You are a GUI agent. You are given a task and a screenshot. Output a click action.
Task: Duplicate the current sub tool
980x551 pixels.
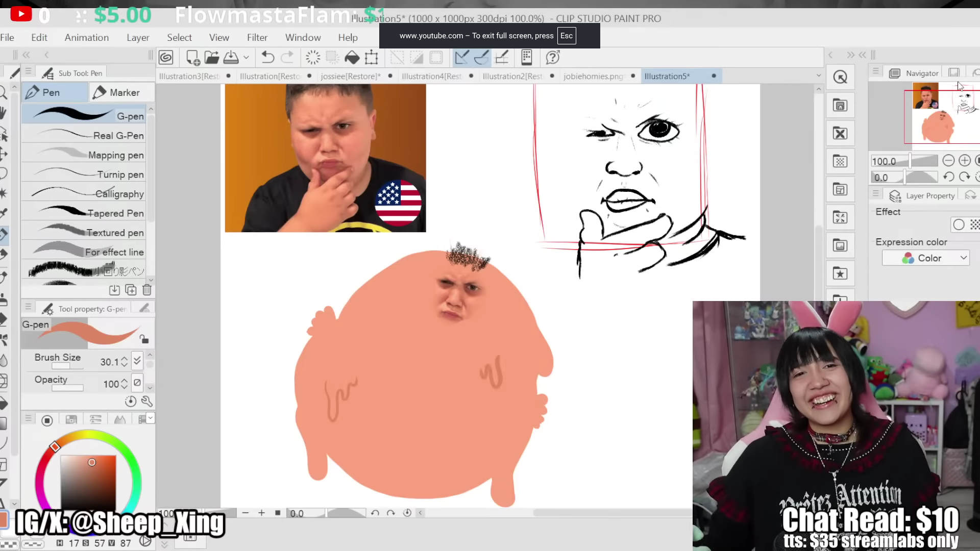[x=131, y=290]
